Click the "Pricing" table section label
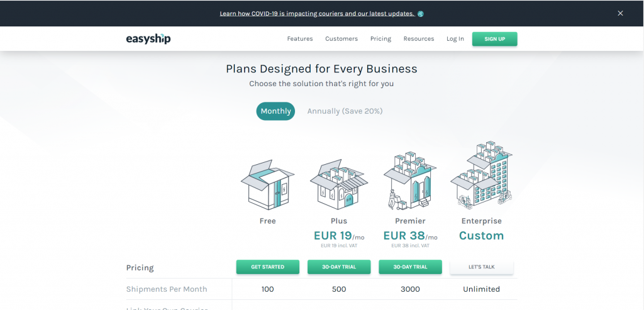 (140, 268)
